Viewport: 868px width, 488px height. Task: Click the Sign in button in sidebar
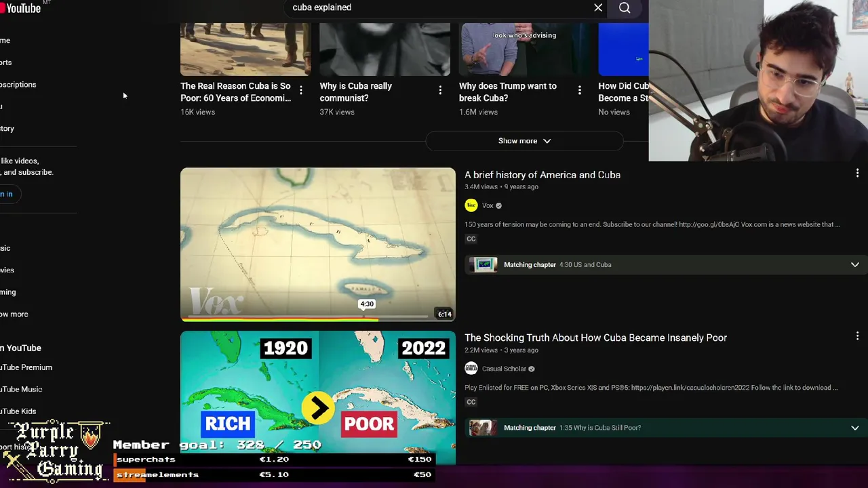(x=7, y=194)
